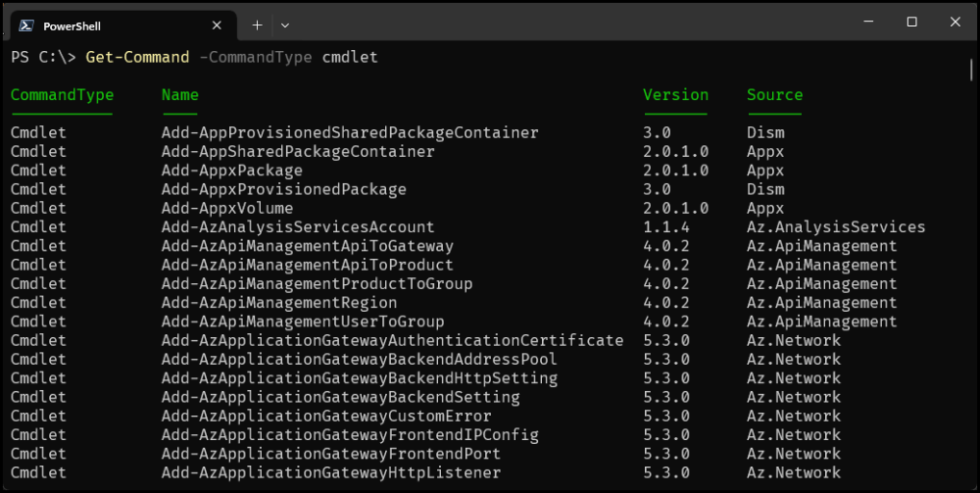Click the vertical scrollbar thumb
Image resolution: width=980 pixels, height=493 pixels.
971,70
